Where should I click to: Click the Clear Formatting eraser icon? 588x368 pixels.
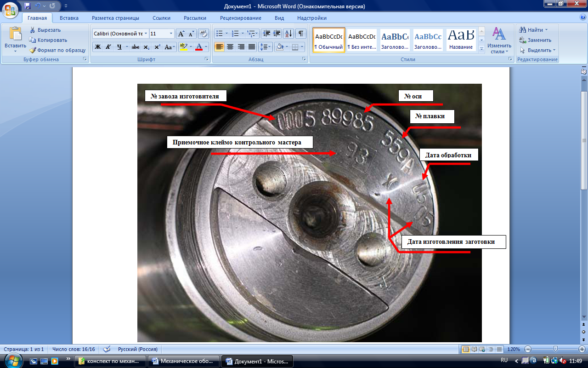(x=204, y=34)
